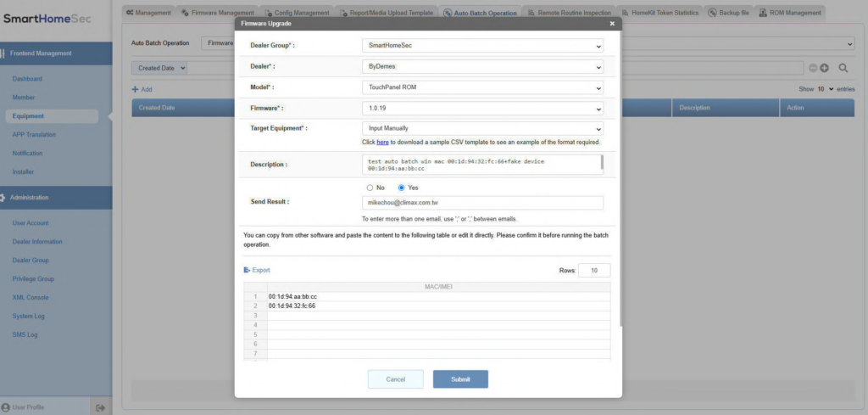
Task: Open the Created Date filter dropdown
Action: click(x=159, y=68)
